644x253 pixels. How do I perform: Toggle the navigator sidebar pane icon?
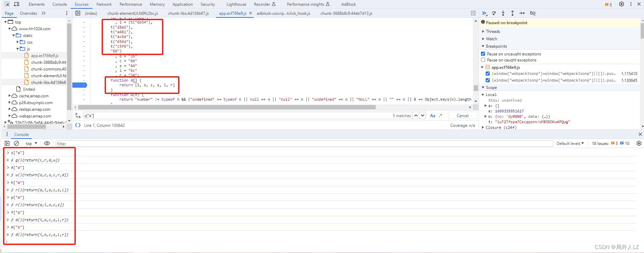coord(78,13)
